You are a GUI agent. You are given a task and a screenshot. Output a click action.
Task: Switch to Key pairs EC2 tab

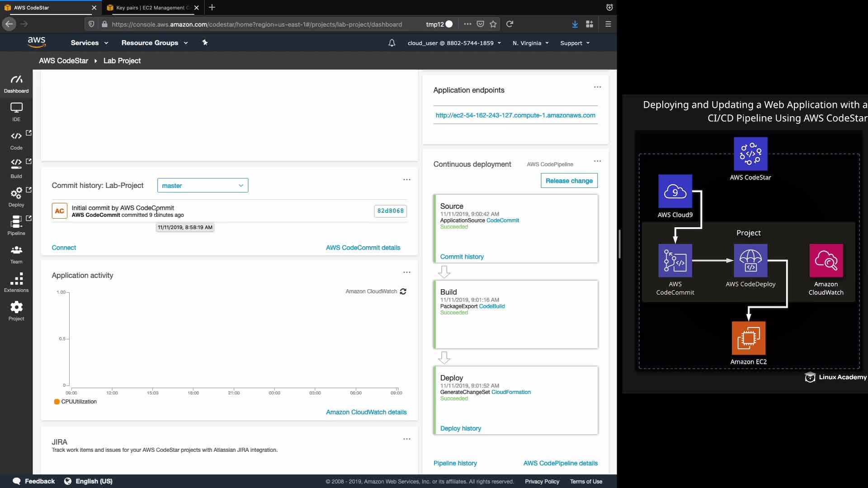point(151,8)
